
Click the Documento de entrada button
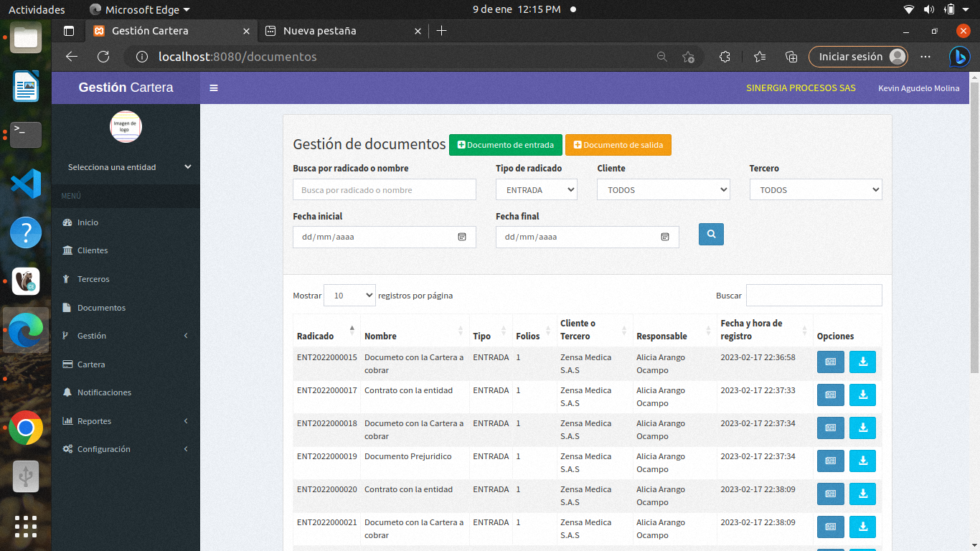pyautogui.click(x=506, y=145)
